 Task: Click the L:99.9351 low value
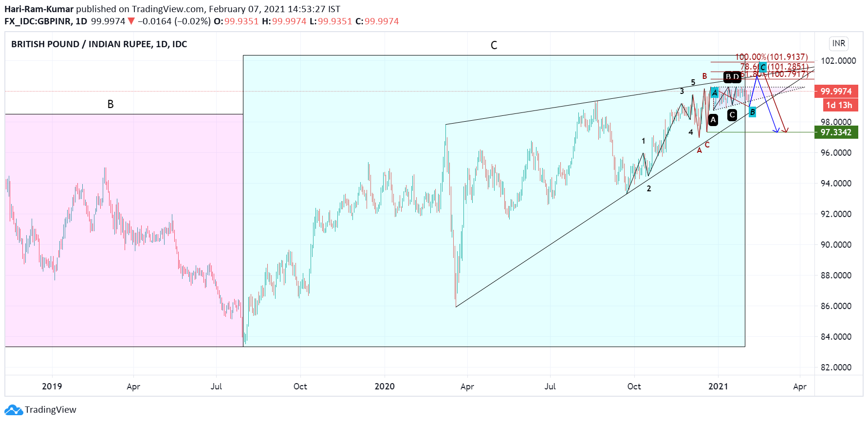[x=331, y=21]
